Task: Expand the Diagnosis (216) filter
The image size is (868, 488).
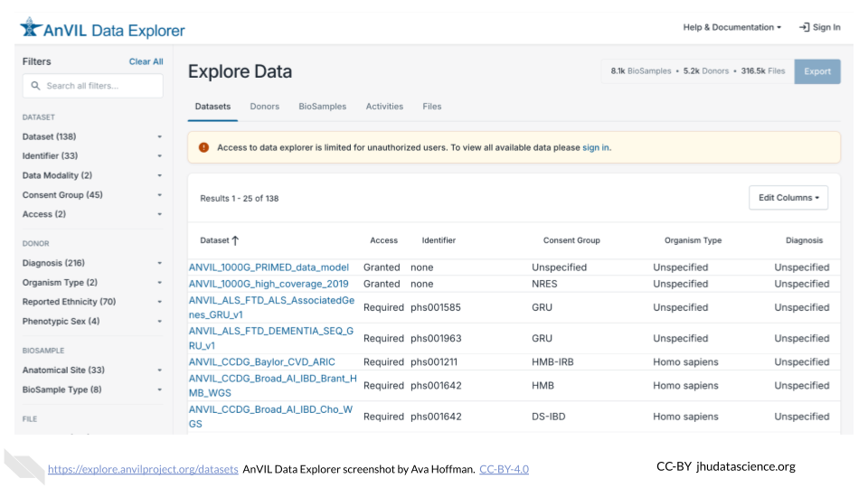Action: pyautogui.click(x=92, y=263)
